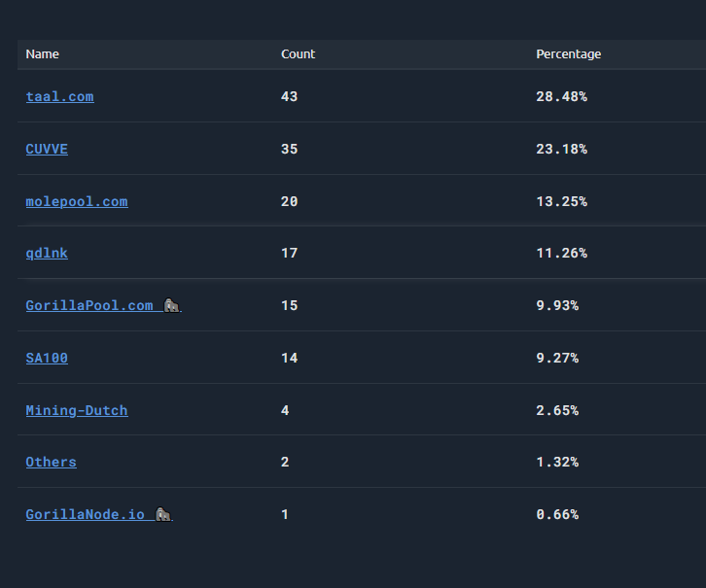This screenshot has height=588, width=706.
Task: Select the count value 17
Action: [x=289, y=253]
